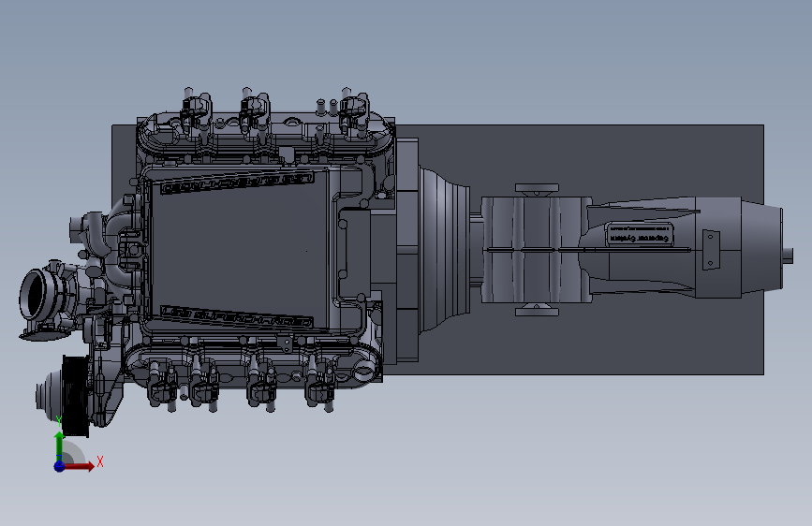
Task: Select the supercharger top cover face
Action: pos(239,251)
